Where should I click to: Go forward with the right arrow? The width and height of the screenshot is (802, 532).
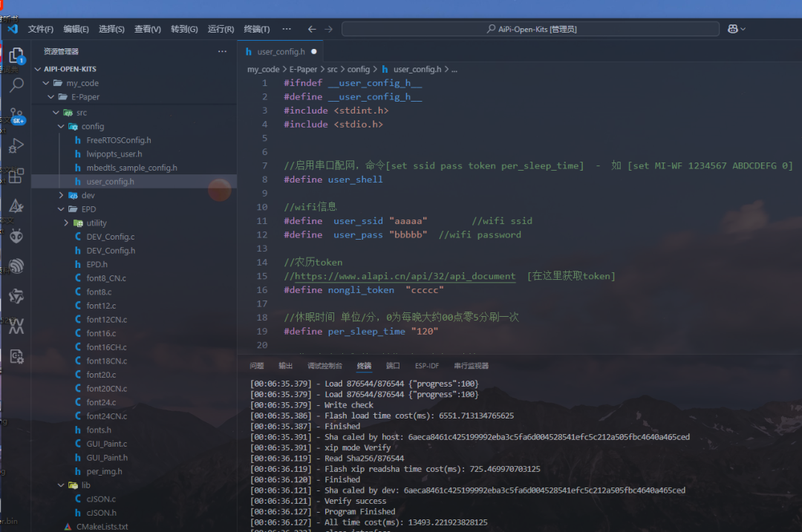(328, 29)
